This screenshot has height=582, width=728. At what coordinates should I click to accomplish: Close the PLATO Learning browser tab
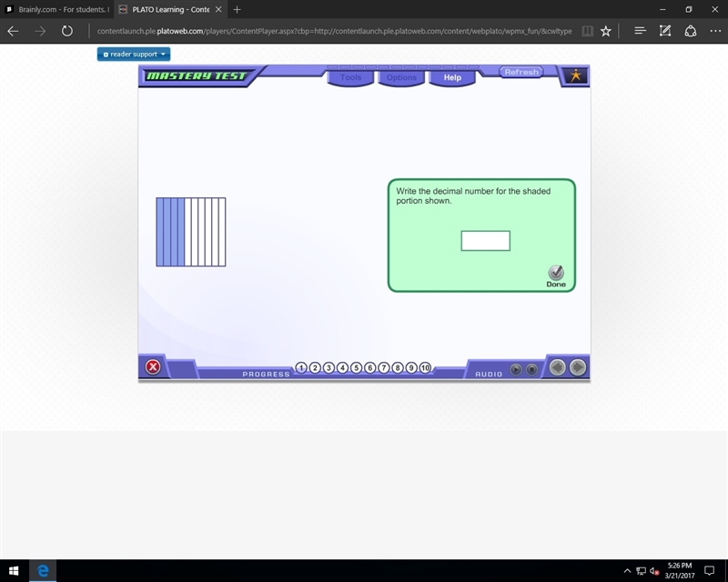pos(218,9)
